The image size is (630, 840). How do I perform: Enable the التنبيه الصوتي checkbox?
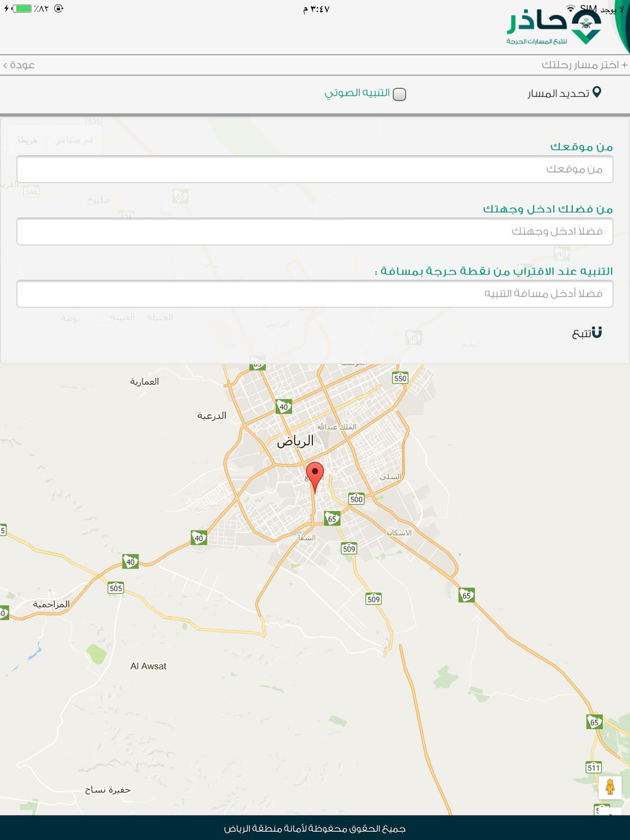point(399,94)
